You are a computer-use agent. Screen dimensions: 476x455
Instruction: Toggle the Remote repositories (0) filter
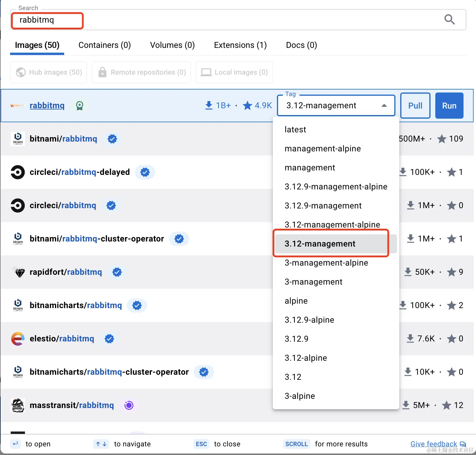[x=141, y=72]
